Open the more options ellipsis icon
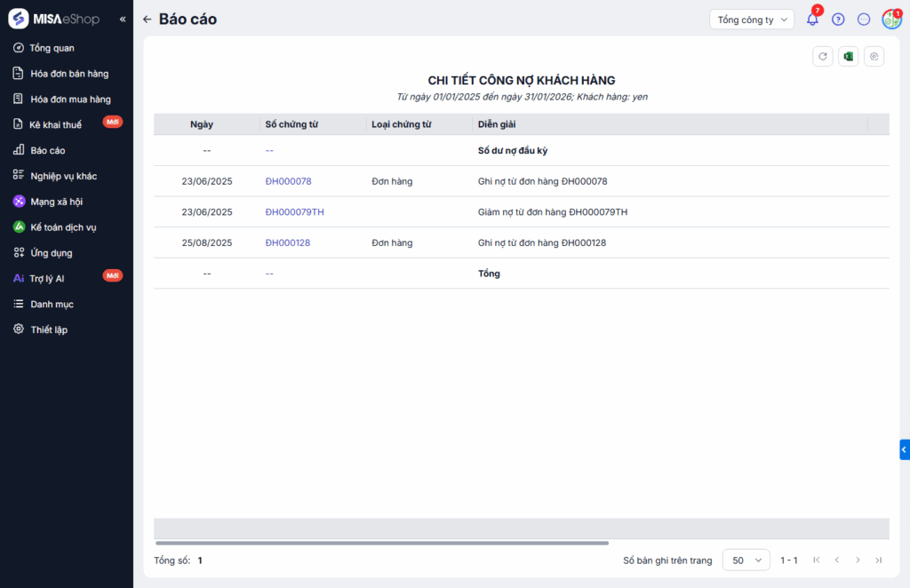This screenshot has height=588, width=910. [x=864, y=20]
